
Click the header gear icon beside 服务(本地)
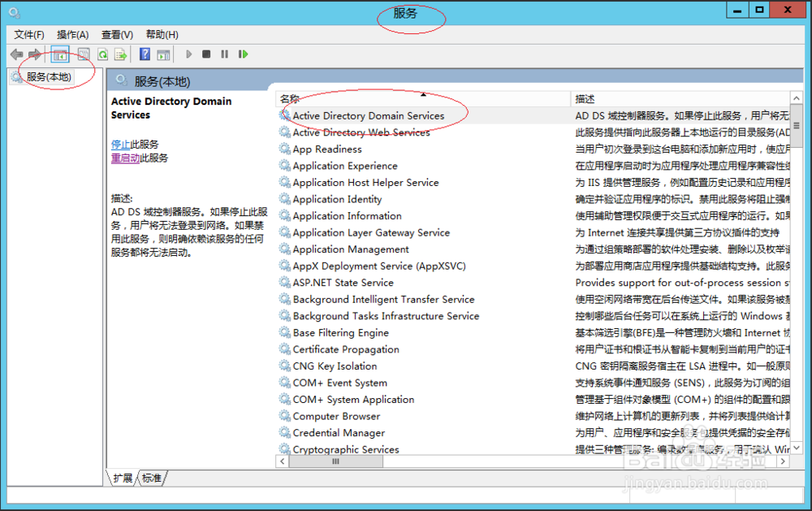click(x=121, y=80)
